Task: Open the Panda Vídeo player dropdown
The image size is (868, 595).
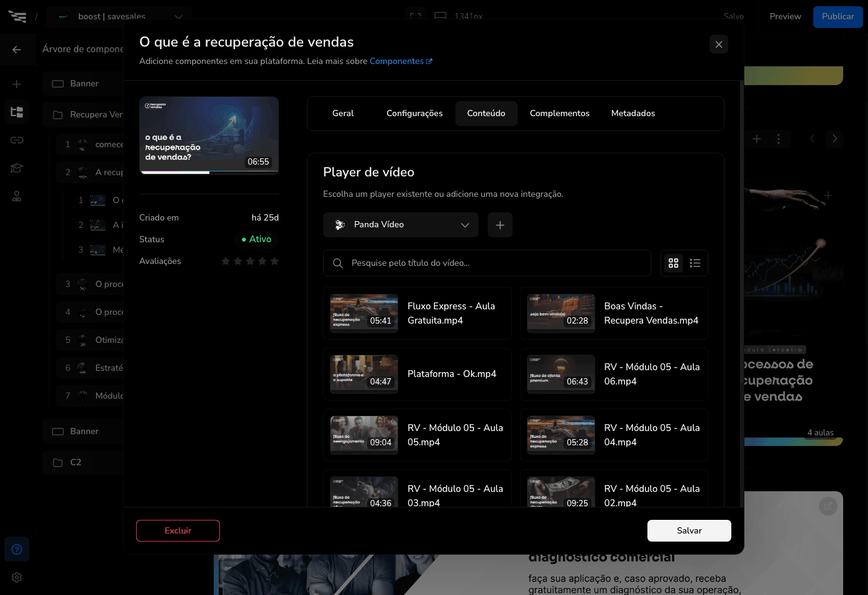Action: (x=401, y=225)
